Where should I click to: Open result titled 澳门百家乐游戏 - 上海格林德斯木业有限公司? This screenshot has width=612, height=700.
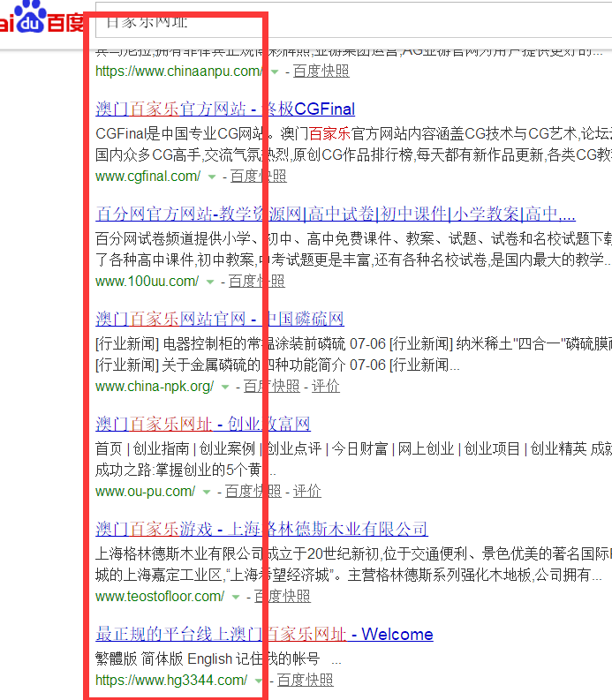click(x=261, y=529)
